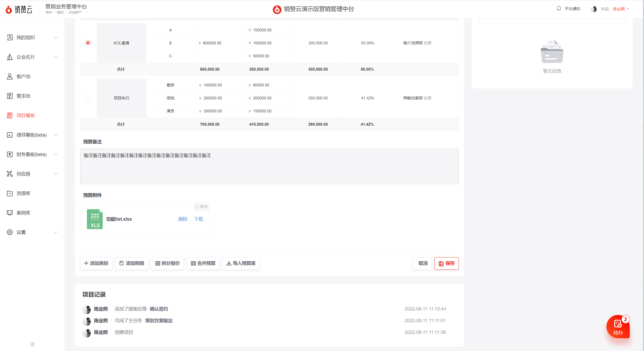Expand the 供应链 menu chevron
This screenshot has width=644, height=351.
(56, 174)
